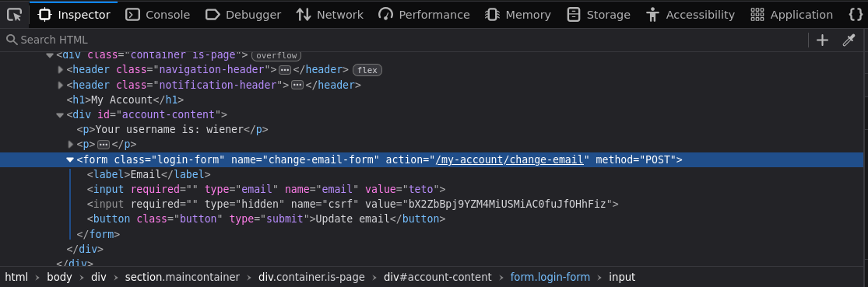Click form.login-form breadcrumb
Viewport: 868px width, 287px height.
point(550,277)
